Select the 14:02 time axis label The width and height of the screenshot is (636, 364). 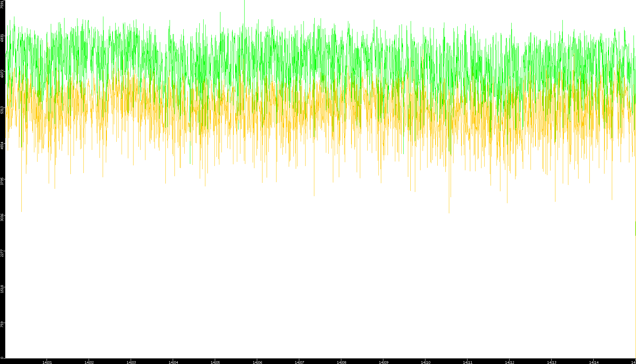coord(89,362)
